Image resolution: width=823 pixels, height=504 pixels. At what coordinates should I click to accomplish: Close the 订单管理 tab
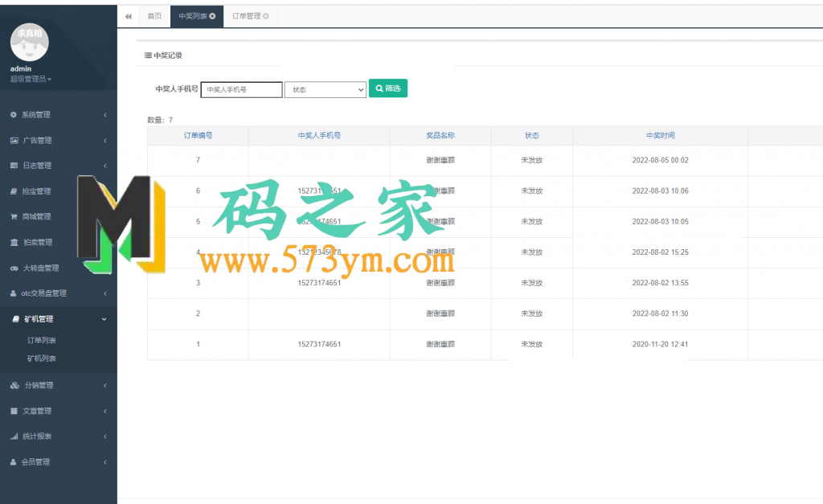266,16
